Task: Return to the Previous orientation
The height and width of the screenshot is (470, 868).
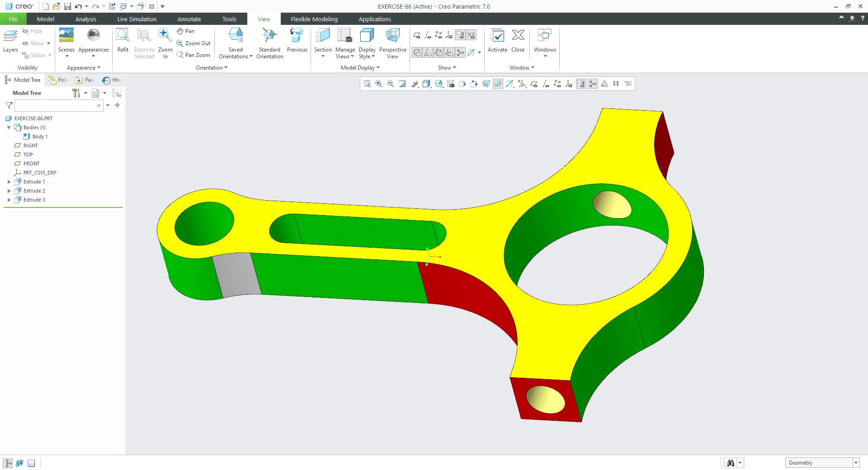Action: (297, 41)
